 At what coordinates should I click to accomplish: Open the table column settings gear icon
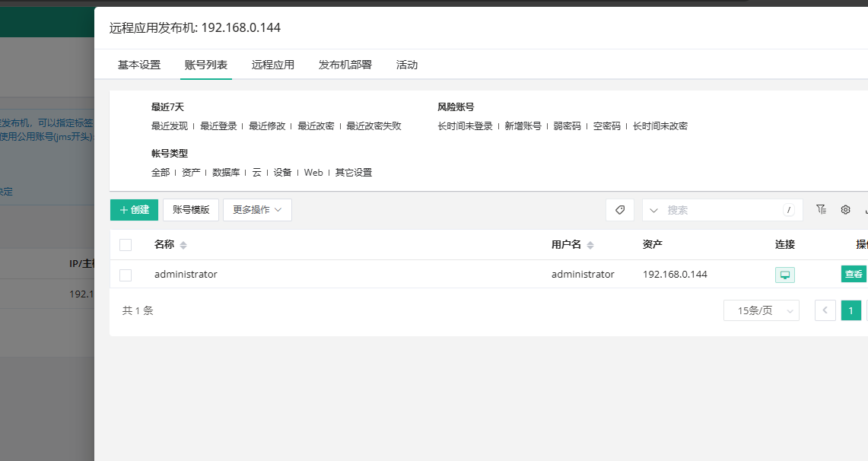point(845,210)
